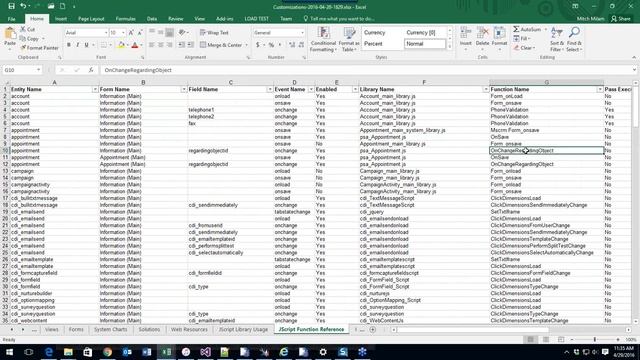Open Sort & Filter menu
The image size is (640, 360).
(557, 39)
